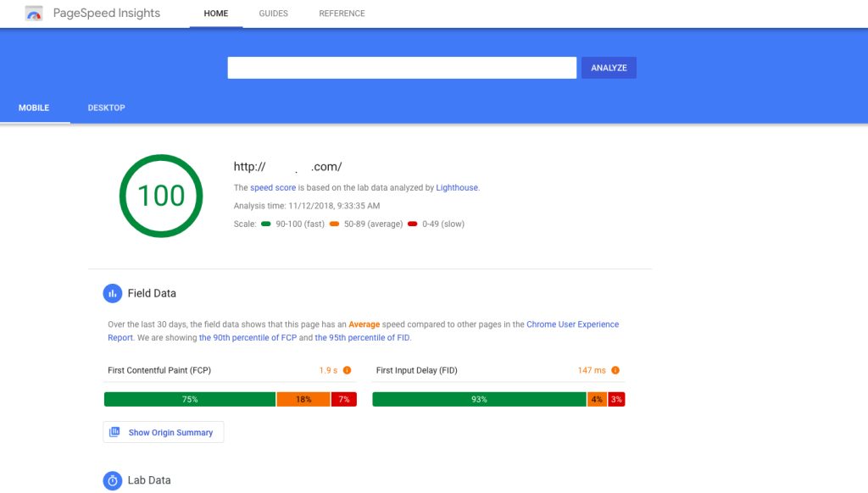
Task: Follow the 95th percentile of FID link
Action: (362, 337)
